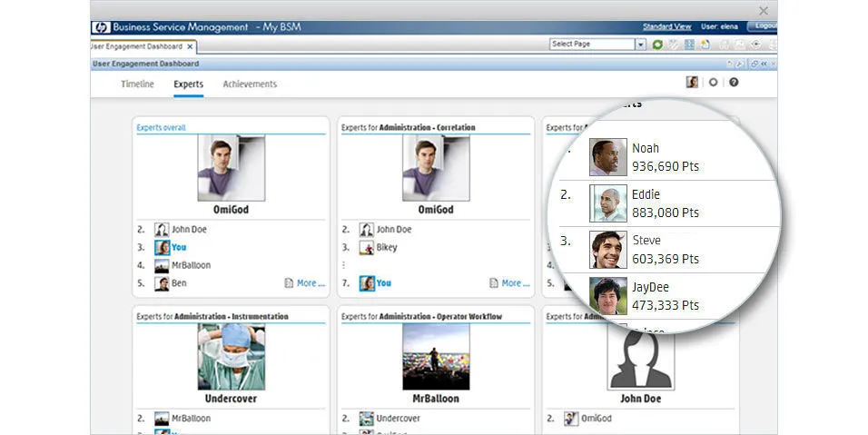Click the circle status icon beside help
This screenshot has width=868, height=435.
(x=714, y=83)
